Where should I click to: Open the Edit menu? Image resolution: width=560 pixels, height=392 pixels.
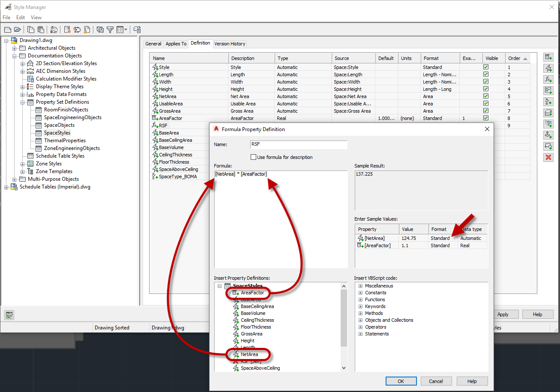click(x=20, y=18)
